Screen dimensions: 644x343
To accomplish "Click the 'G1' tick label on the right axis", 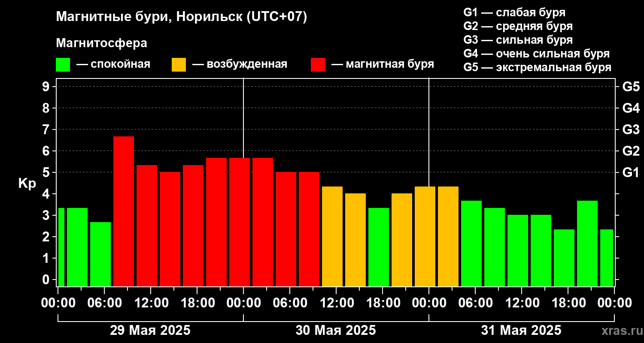I will pos(631,172).
